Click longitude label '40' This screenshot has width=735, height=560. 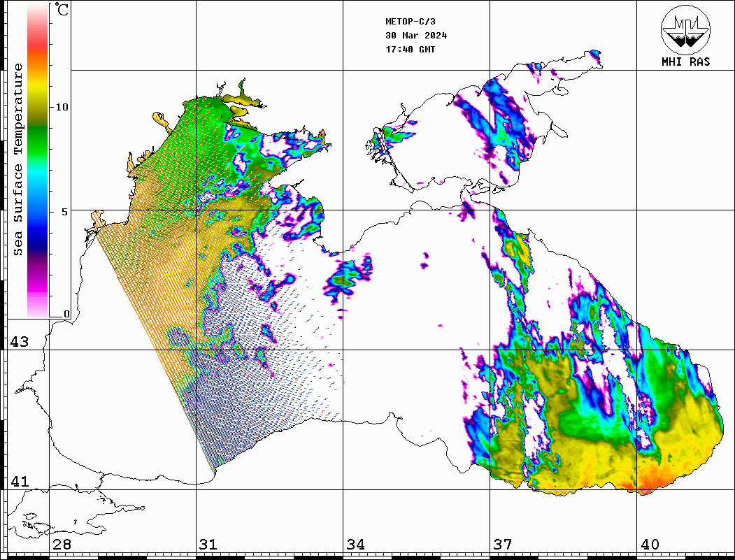click(x=650, y=544)
